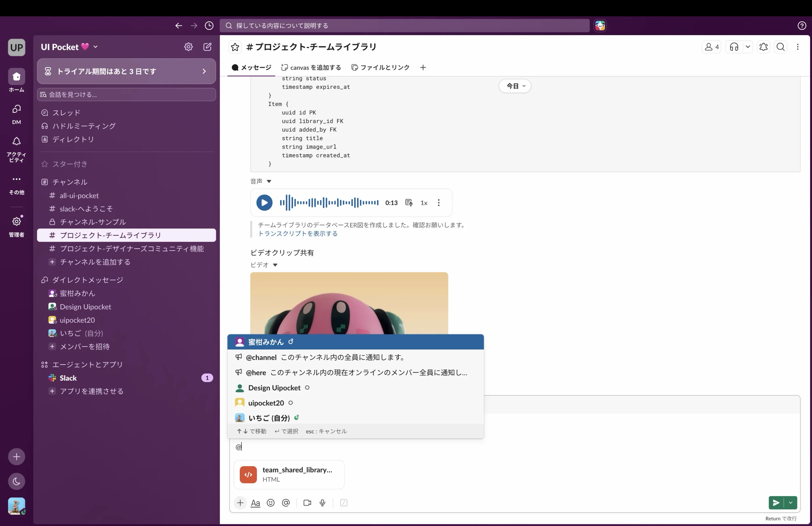Switch to the メッセージ tab
Image resolution: width=812 pixels, height=526 pixels.
click(251, 67)
